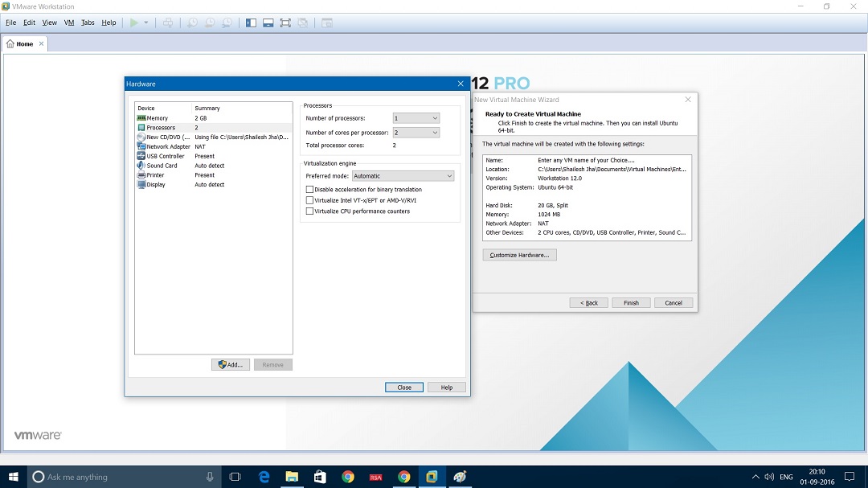The width and height of the screenshot is (868, 488).
Task: Open Task View on the taskbar
Action: coord(235,477)
